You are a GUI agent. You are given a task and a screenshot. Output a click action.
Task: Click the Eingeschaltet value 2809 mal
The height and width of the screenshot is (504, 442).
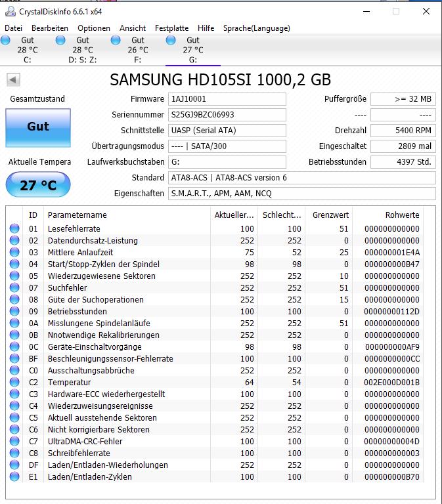pos(403,146)
